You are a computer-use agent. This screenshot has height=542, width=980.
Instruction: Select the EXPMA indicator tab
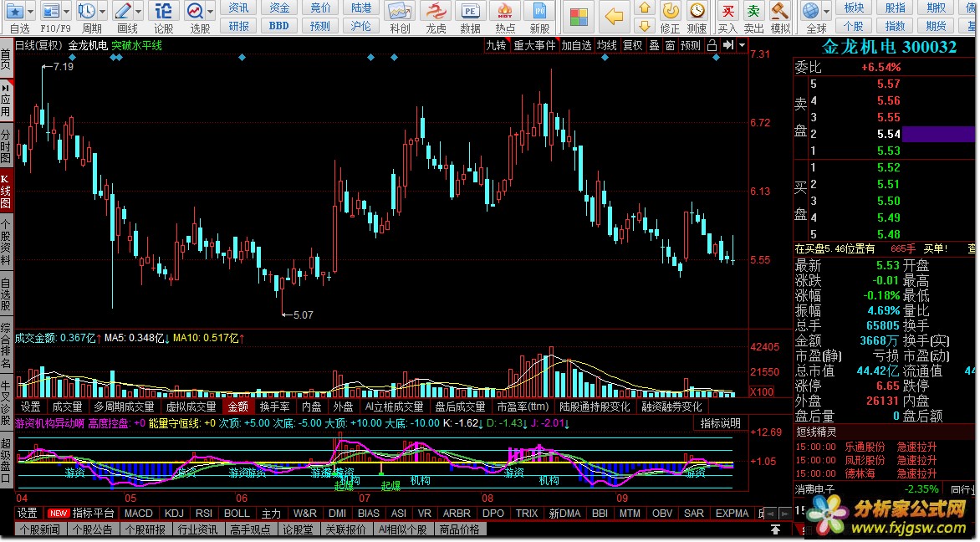click(x=732, y=514)
